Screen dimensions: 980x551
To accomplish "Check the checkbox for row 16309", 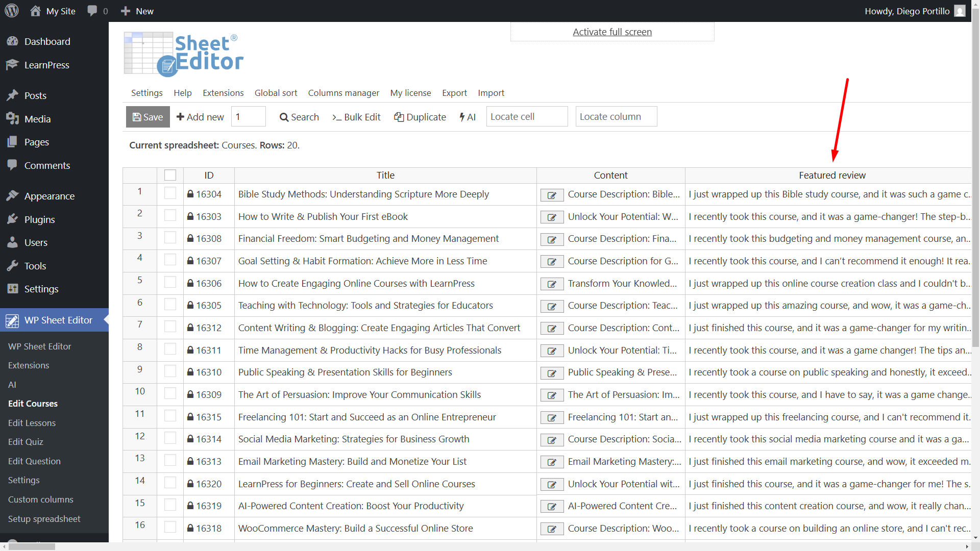I will click(x=170, y=393).
